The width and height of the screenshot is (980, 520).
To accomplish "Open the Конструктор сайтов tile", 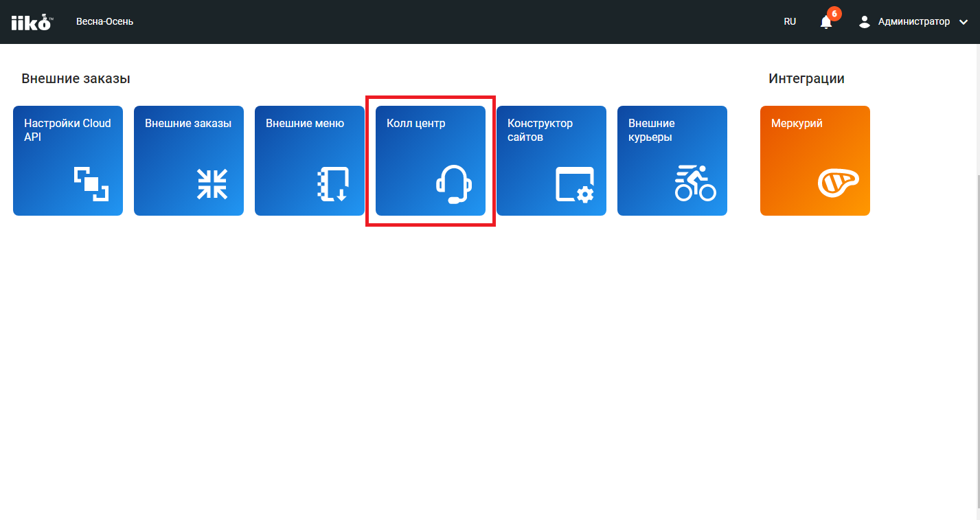I will 551,161.
